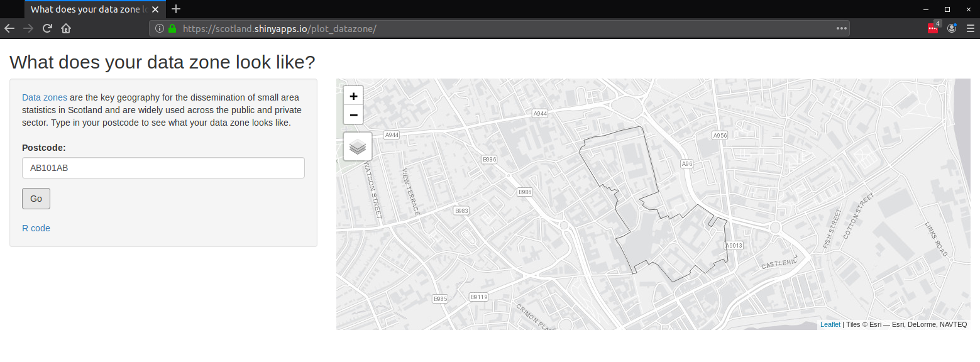The height and width of the screenshot is (362, 980).
Task: Click the Leaflet attribution link
Action: [x=830, y=324]
